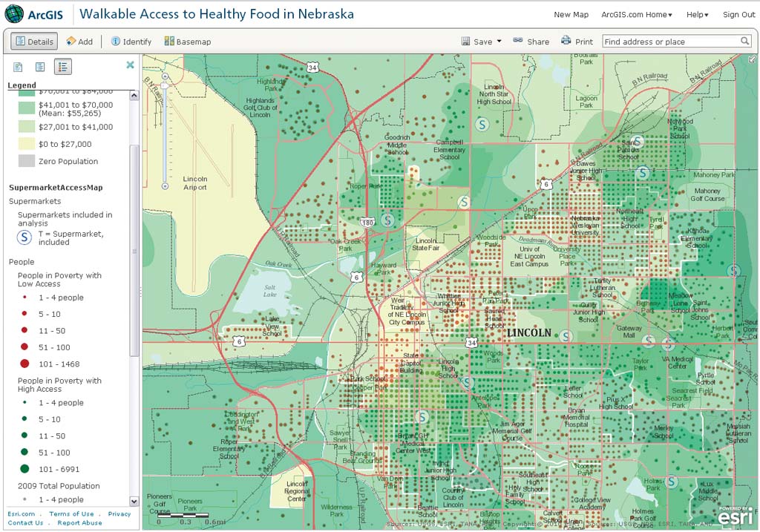Click 'People in Poverty with Low Access' text
This screenshot has width=760, height=532.
click(59, 280)
